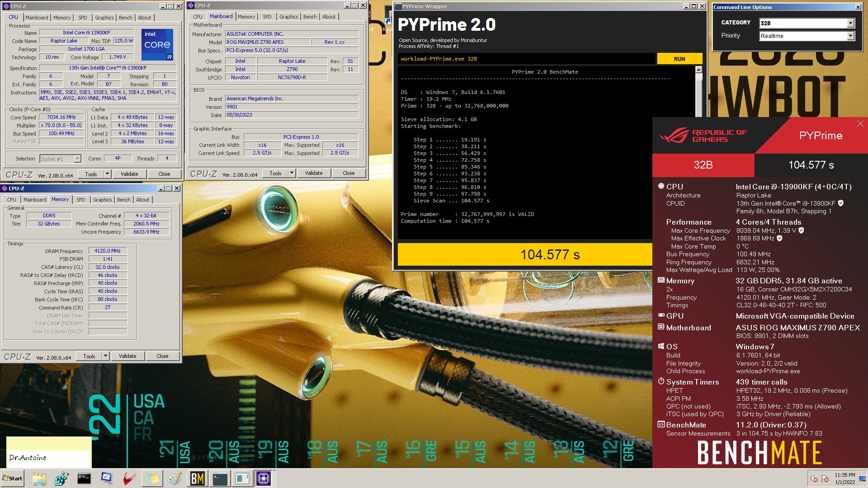868x488 pixels.
Task: Click the Name field Intel Core i9 13900KF
Action: point(86,33)
